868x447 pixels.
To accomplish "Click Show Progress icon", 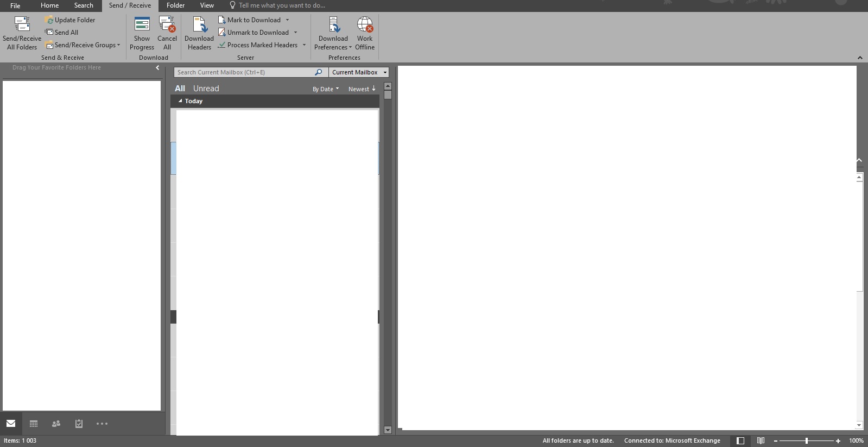I will click(142, 24).
